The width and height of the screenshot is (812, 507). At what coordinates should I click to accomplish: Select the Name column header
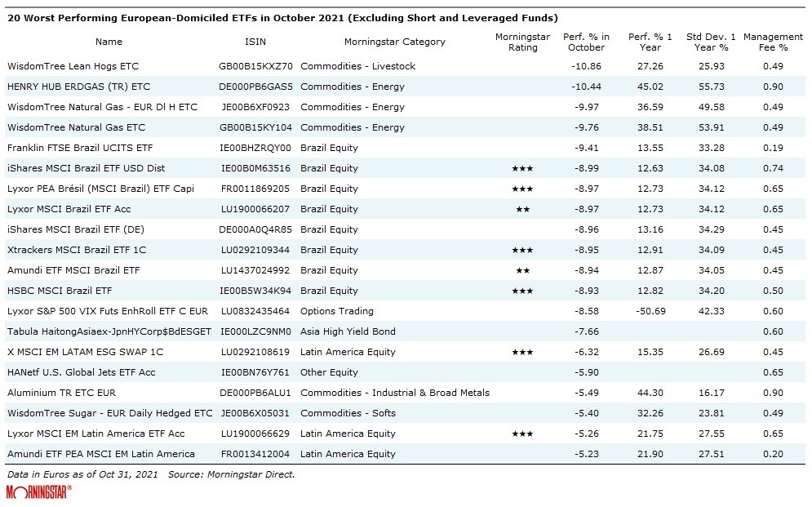[x=109, y=42]
